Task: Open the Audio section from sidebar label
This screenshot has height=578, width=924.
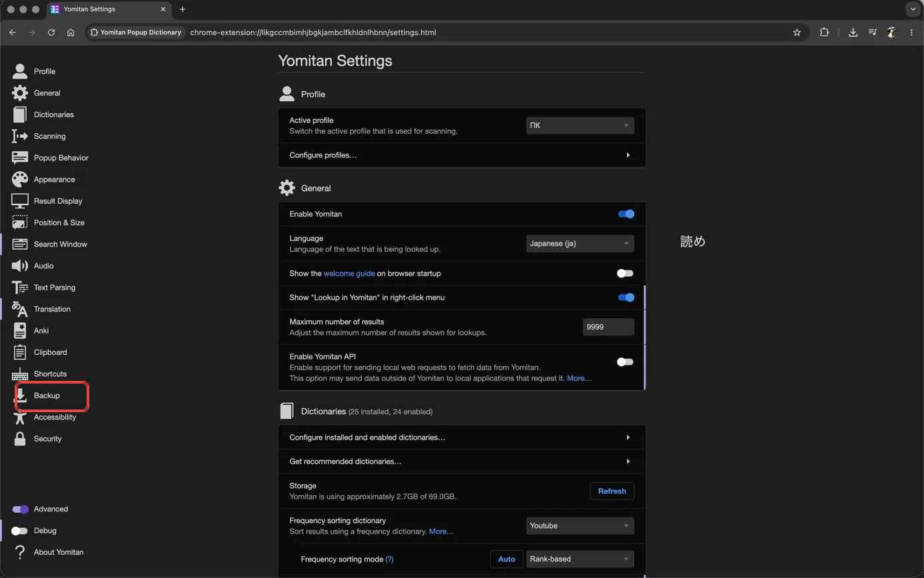Action: pos(43,266)
